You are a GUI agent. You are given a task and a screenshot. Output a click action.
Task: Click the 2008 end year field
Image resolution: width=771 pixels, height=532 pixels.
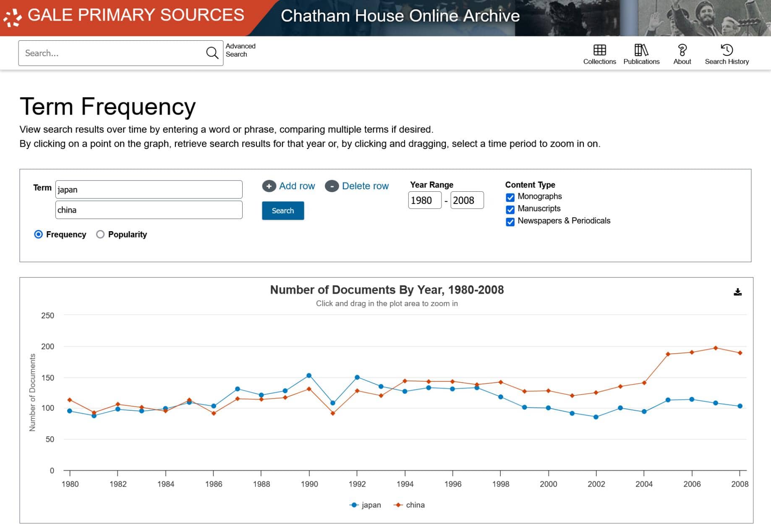[467, 200]
